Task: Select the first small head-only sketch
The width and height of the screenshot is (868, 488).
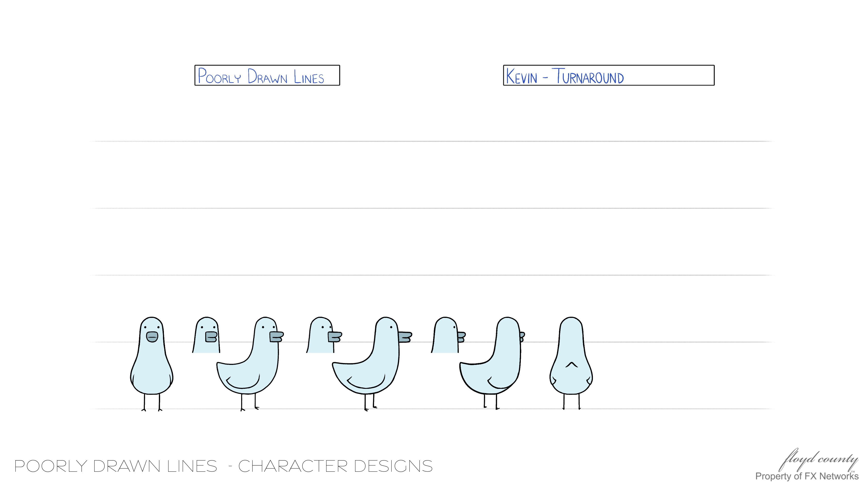Action: [x=206, y=335]
